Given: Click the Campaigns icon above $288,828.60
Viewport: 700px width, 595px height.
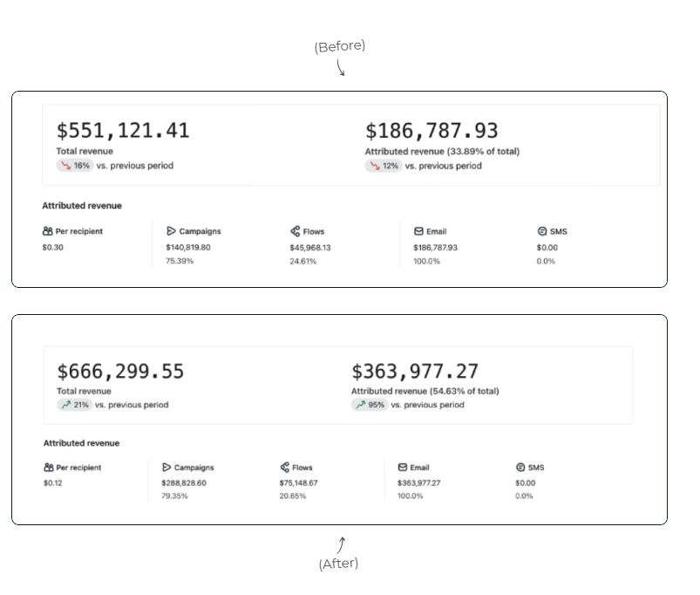Looking at the screenshot, I should coord(167,468).
